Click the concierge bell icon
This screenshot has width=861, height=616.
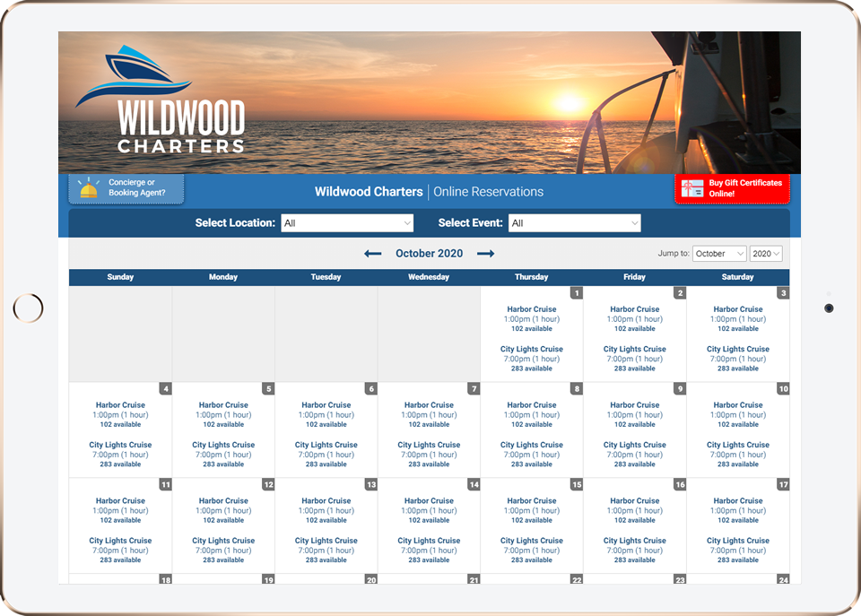[87, 189]
